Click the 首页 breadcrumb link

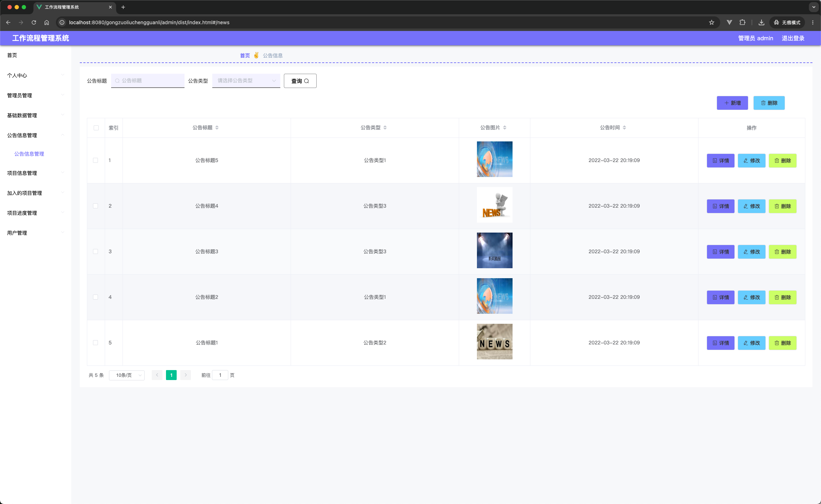coord(245,56)
